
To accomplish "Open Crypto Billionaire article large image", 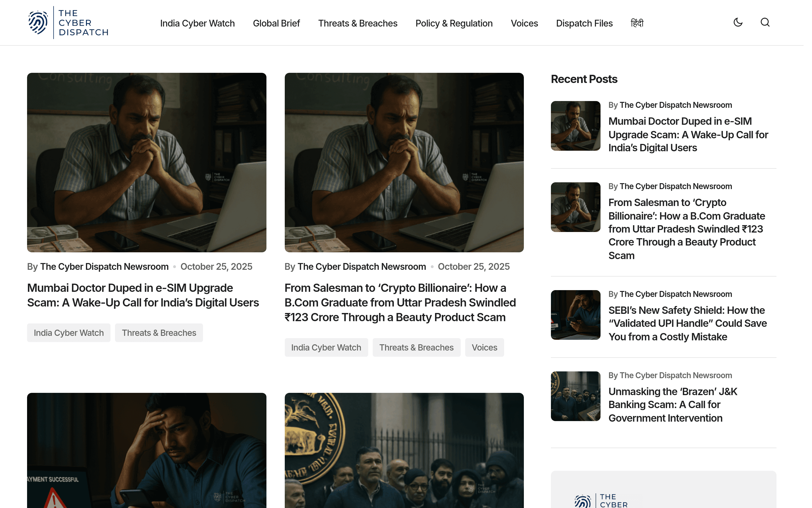I will pos(404,162).
